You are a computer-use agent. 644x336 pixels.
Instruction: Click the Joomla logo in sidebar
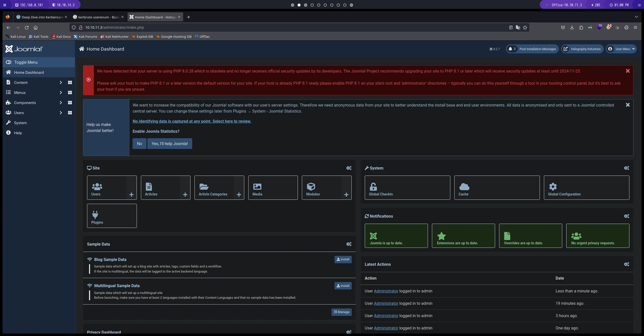click(24, 49)
